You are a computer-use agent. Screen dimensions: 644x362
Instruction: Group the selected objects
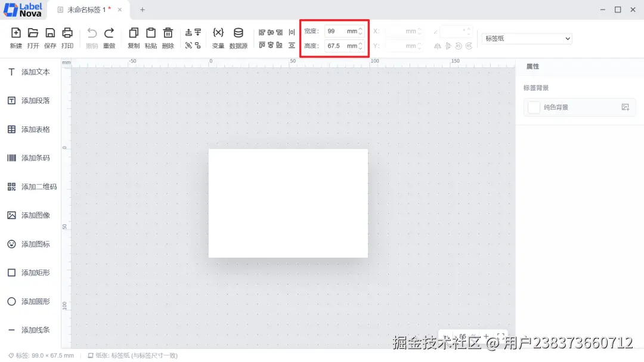tap(188, 45)
